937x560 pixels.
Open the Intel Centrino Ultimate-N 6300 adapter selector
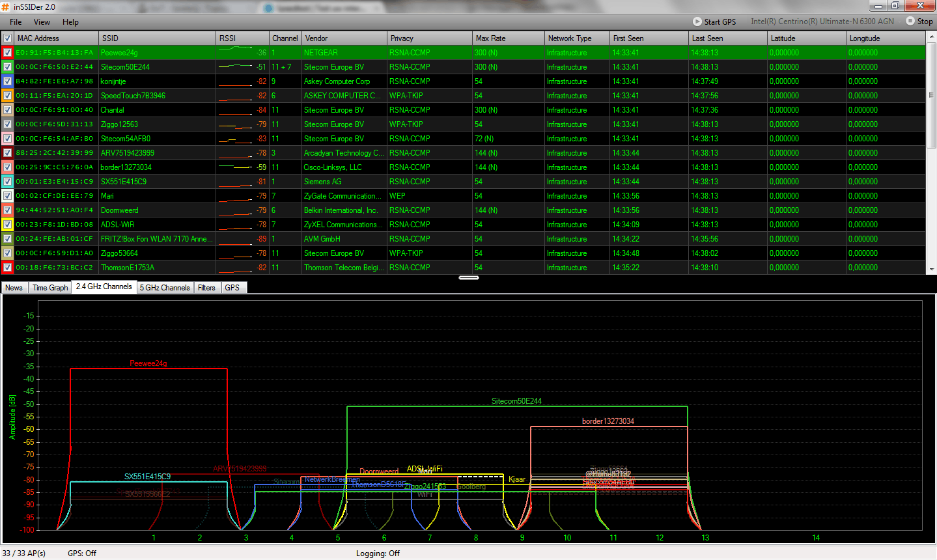pos(822,21)
